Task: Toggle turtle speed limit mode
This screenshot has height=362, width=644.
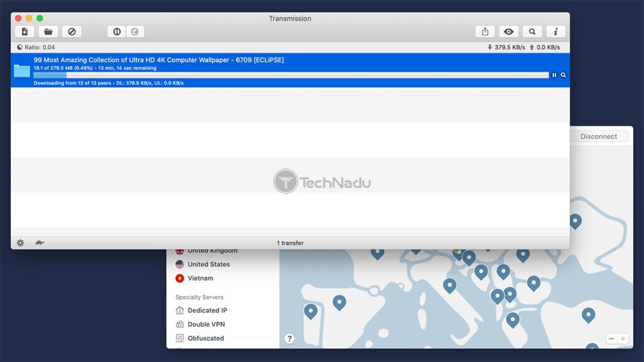Action: (40, 243)
